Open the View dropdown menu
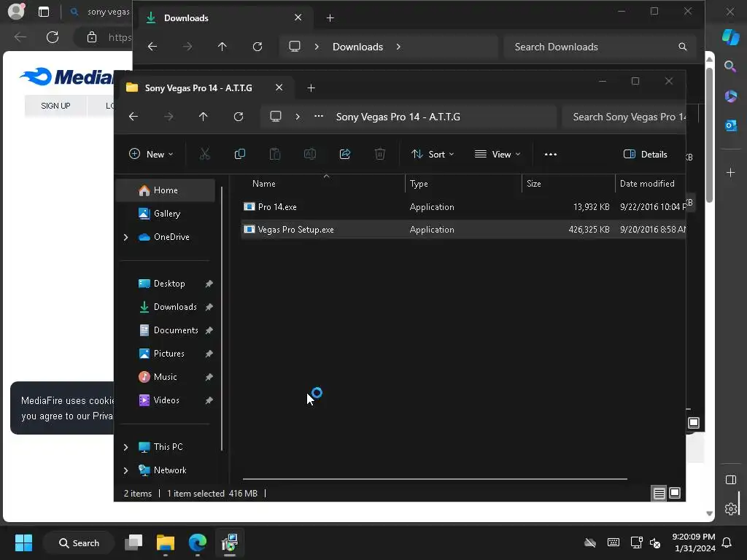The image size is (747, 560). click(498, 155)
